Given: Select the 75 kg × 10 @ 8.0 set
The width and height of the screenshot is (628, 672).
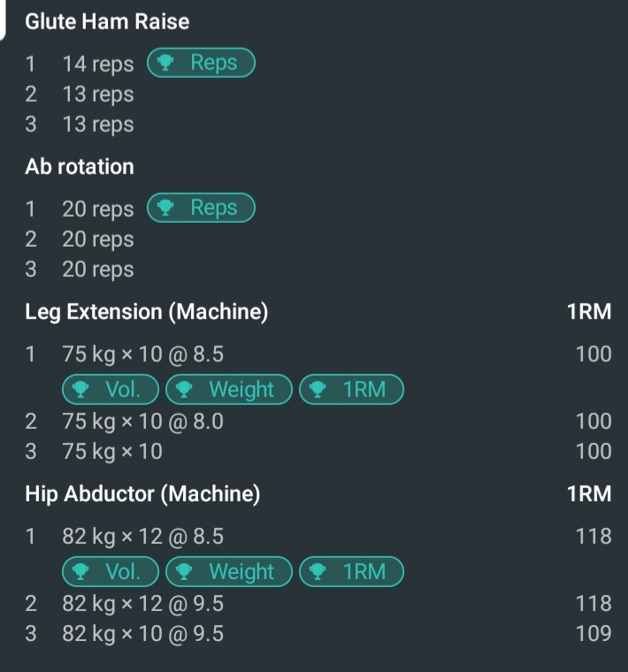Looking at the screenshot, I should click(142, 422).
